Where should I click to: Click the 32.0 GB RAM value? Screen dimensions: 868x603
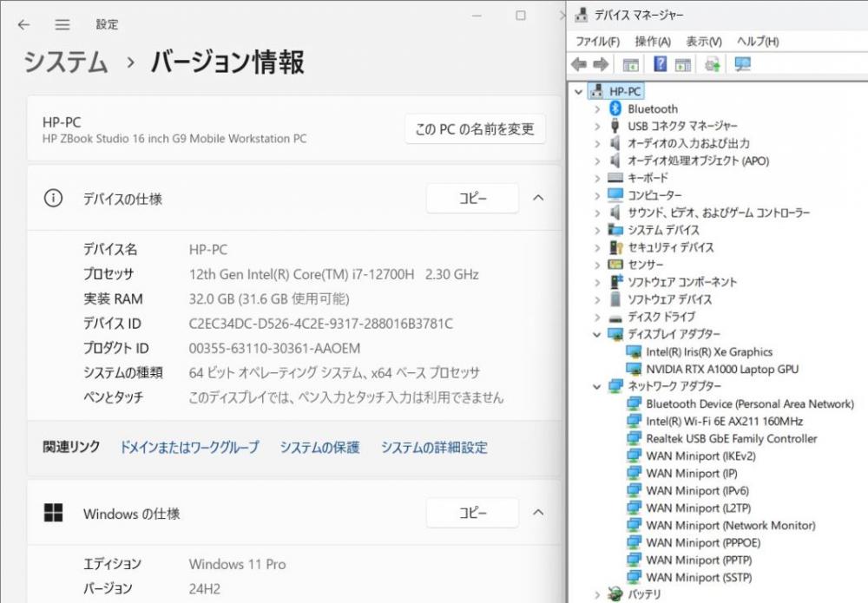[269, 298]
